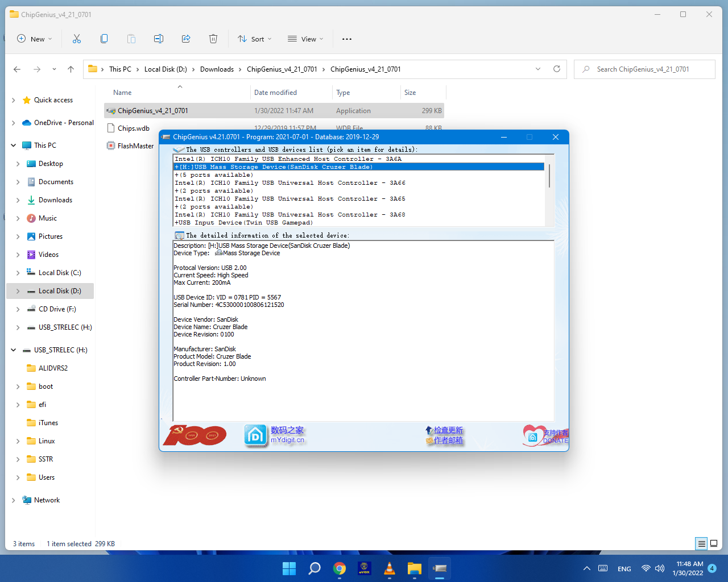Screen dimensions: 728x582
Task: Select Downloads in navigation pane
Action: (55, 200)
